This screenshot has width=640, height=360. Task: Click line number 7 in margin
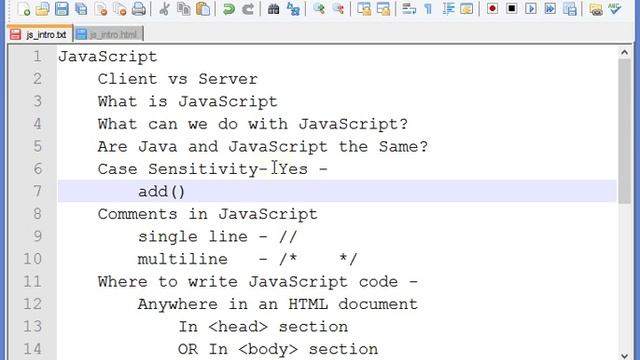tap(37, 191)
